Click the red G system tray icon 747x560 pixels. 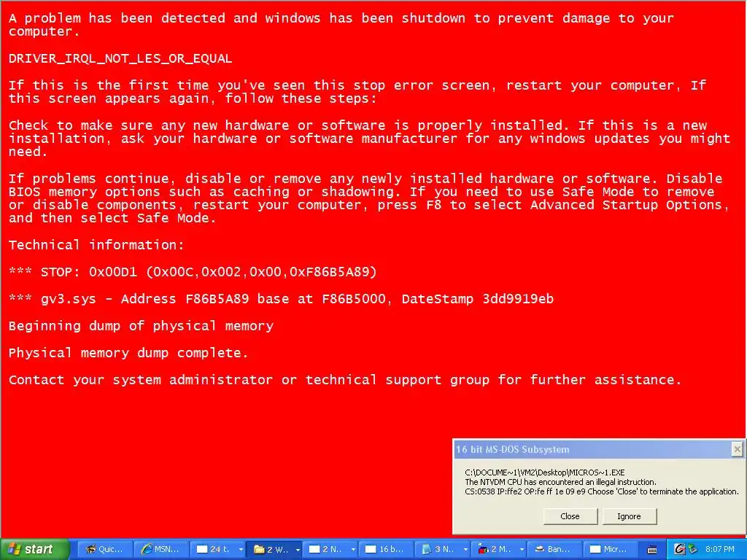(679, 549)
